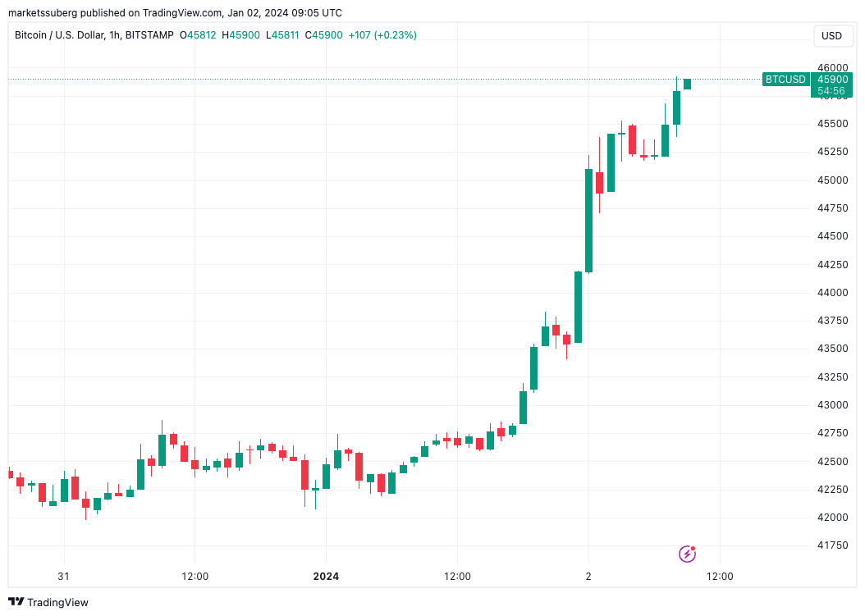Click the BITSTAMP exchange label
This screenshot has height=616, width=865.
149,35
